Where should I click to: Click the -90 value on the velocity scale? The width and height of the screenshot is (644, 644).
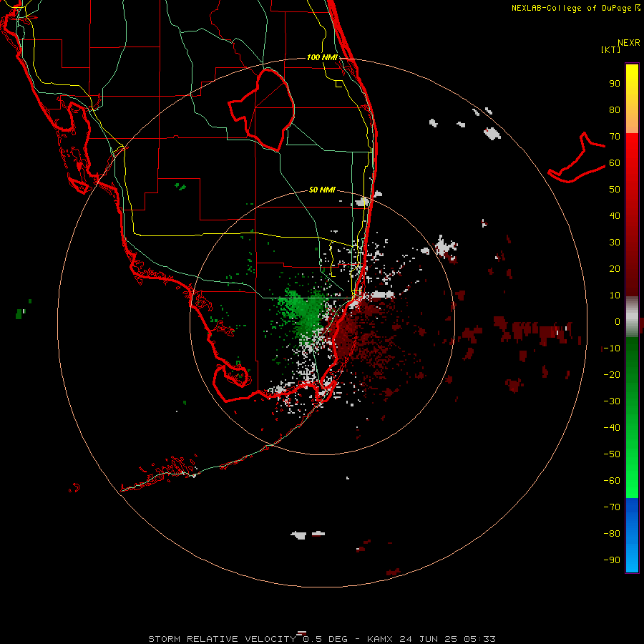(612, 560)
